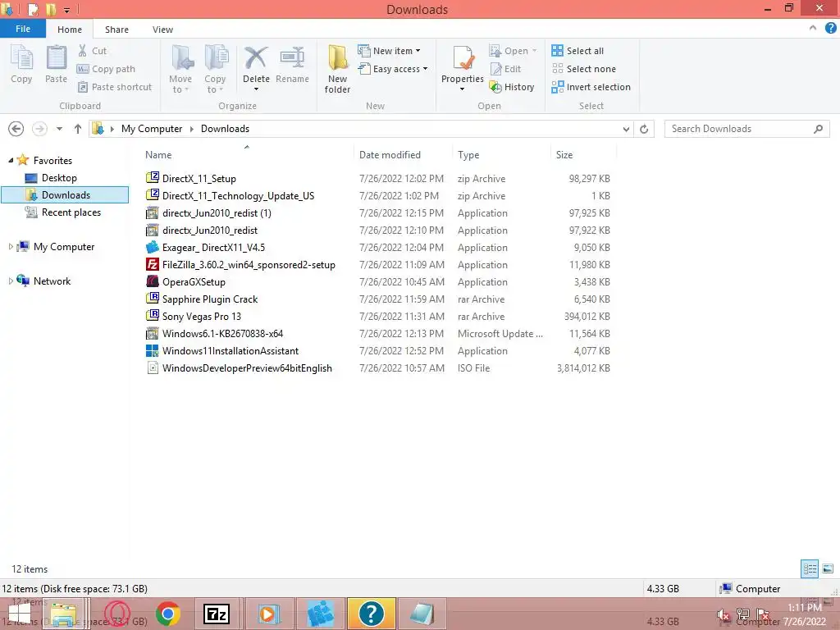The height and width of the screenshot is (630, 840).
Task: Collapse the ribbon with the chevron
Action: pos(813,29)
